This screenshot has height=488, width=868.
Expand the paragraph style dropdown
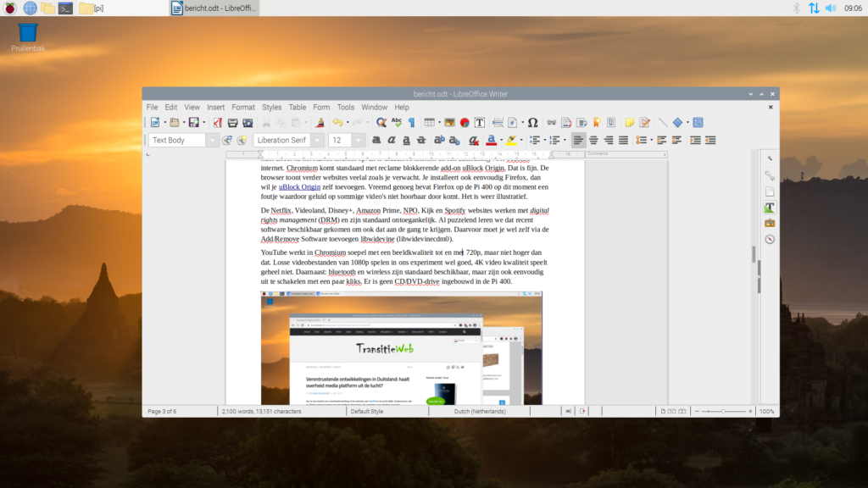pyautogui.click(x=212, y=140)
